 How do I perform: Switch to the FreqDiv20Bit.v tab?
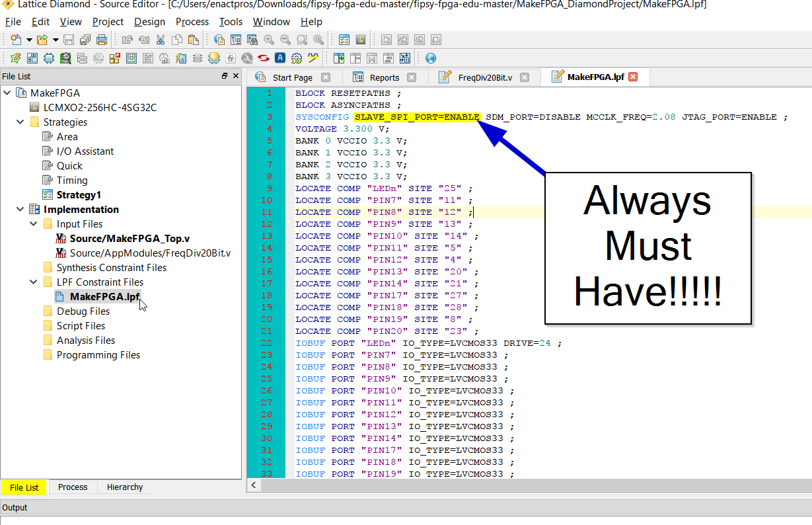pos(485,77)
